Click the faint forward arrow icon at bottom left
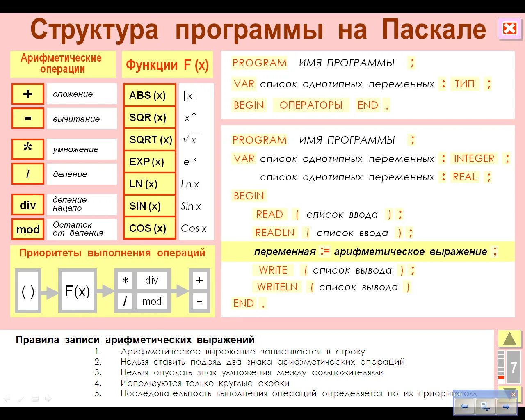525x420 pixels. [48, 398]
